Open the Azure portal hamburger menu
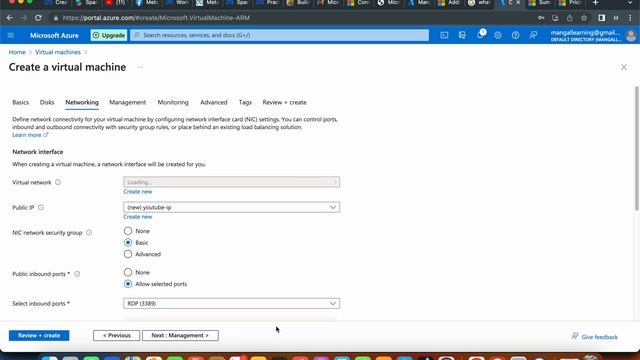 tap(11, 36)
